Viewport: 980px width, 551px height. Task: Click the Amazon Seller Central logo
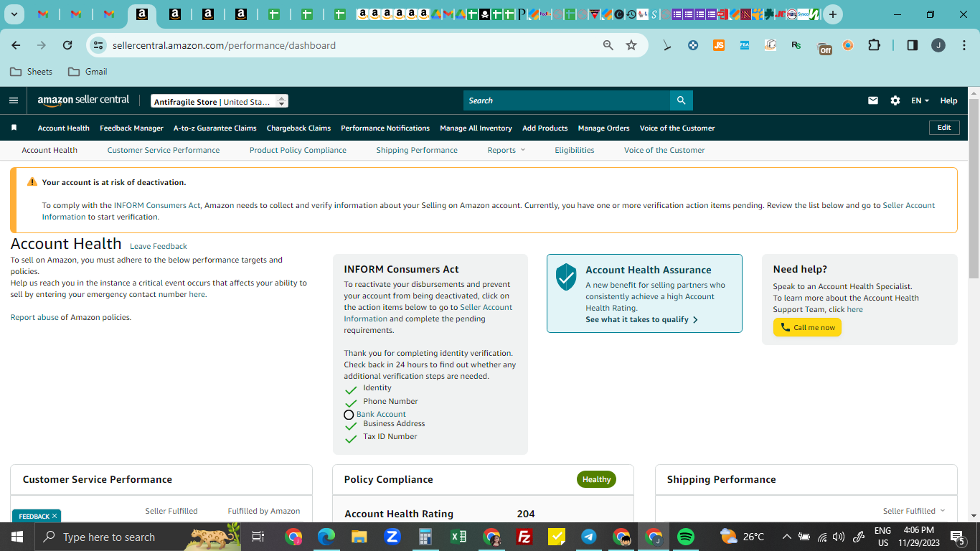[x=83, y=100]
